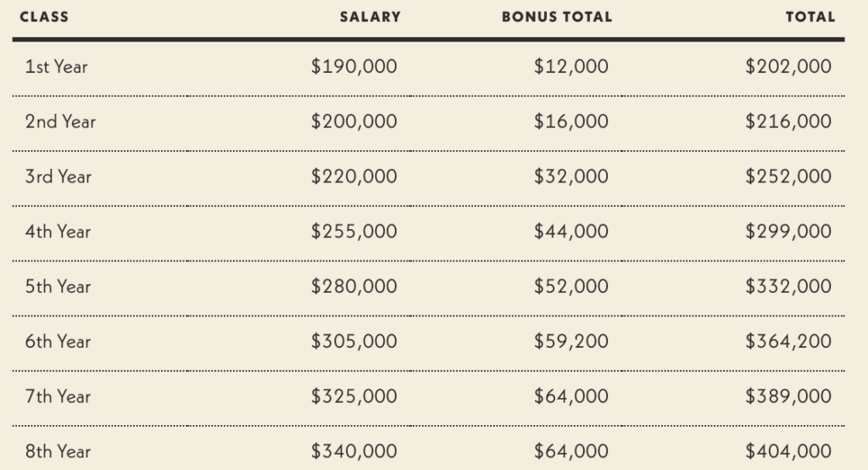Select the 8th Year $64,000 bonus cell
This screenshot has height=470, width=868.
(x=570, y=451)
